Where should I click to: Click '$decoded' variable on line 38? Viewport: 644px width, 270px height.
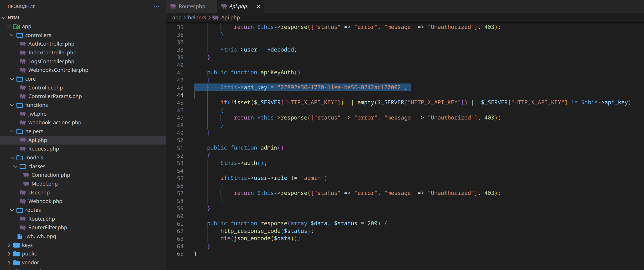tap(281, 50)
